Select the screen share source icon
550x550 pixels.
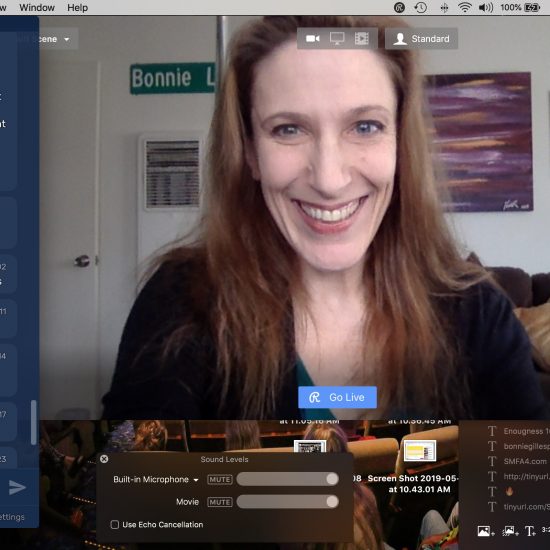[x=337, y=39]
